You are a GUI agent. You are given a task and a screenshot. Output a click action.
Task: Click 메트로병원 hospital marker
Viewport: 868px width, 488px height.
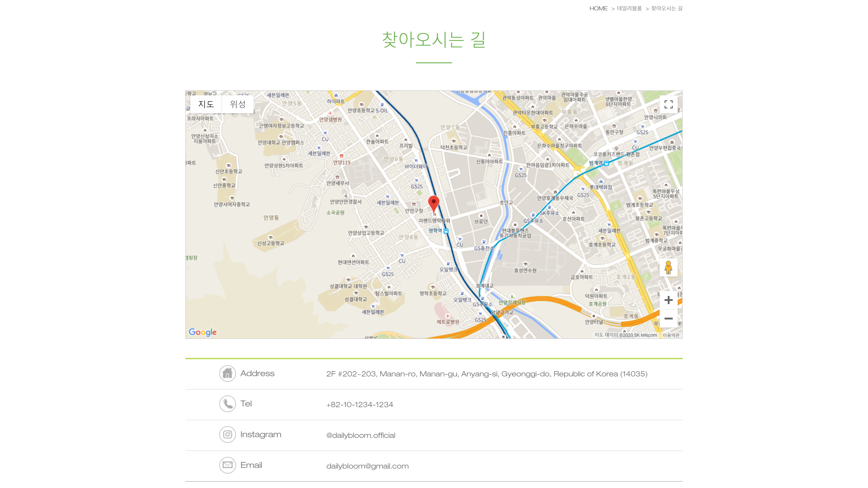point(448,316)
